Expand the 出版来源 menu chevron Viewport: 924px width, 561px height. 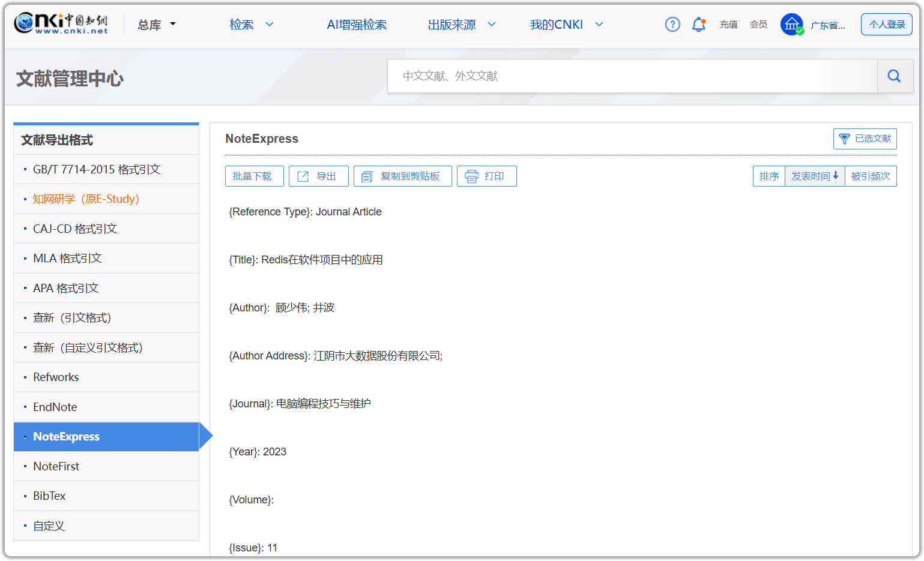492,25
